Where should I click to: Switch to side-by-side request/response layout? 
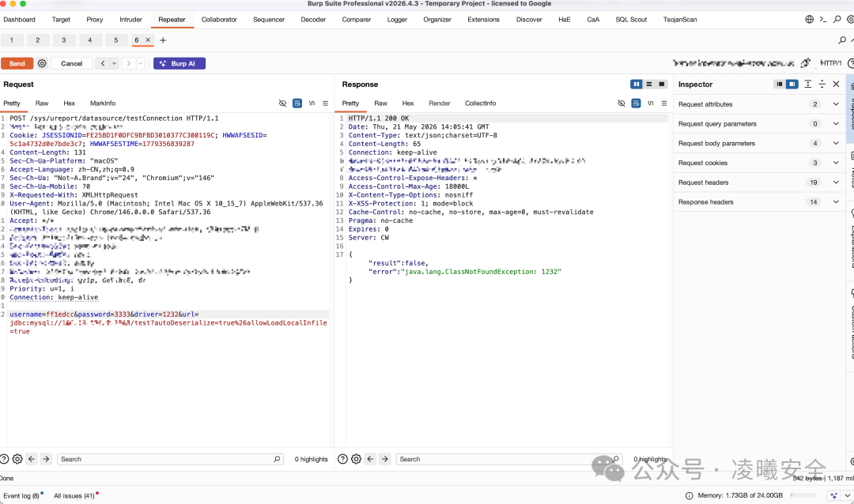[x=636, y=84]
